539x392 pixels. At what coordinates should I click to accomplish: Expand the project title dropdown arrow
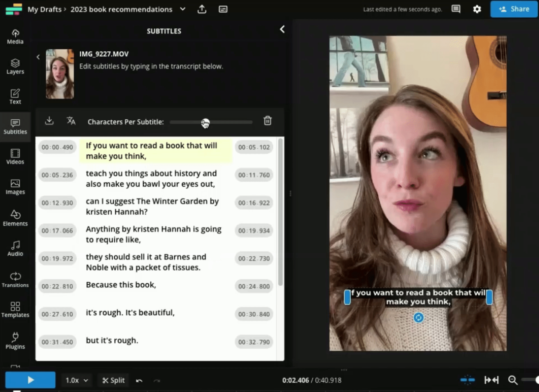[183, 9]
